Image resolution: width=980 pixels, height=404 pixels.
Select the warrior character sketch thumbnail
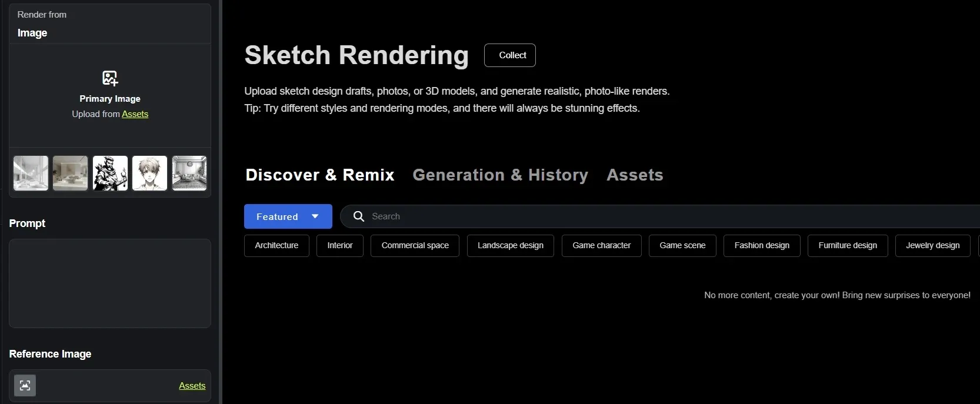110,173
